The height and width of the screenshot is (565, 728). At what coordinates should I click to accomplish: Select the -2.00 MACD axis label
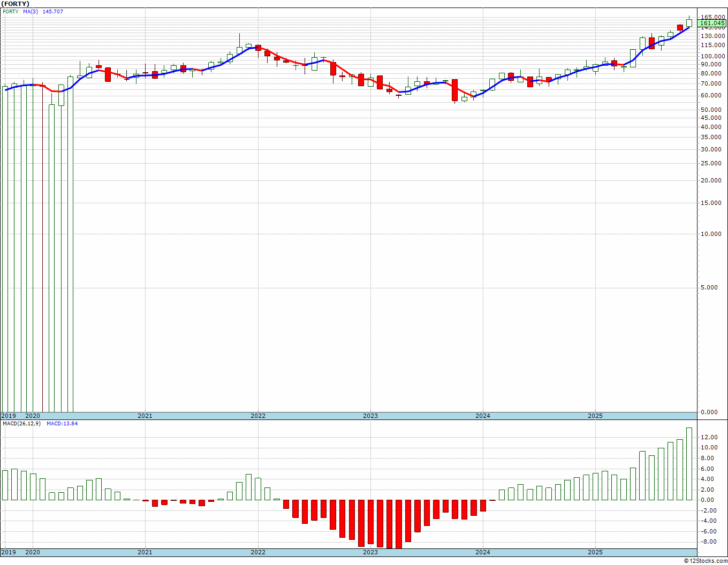point(709,510)
